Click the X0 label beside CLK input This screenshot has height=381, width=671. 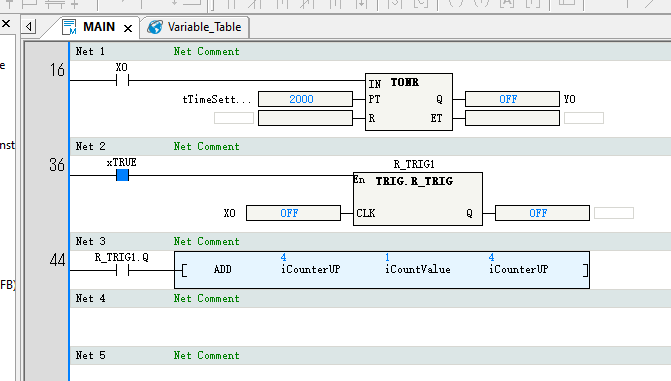229,213
